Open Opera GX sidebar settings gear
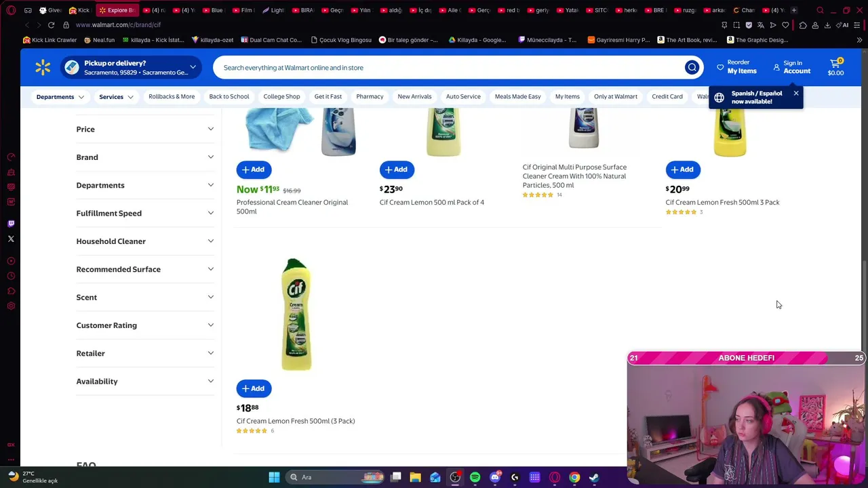Image resolution: width=868 pixels, height=488 pixels. point(11,306)
